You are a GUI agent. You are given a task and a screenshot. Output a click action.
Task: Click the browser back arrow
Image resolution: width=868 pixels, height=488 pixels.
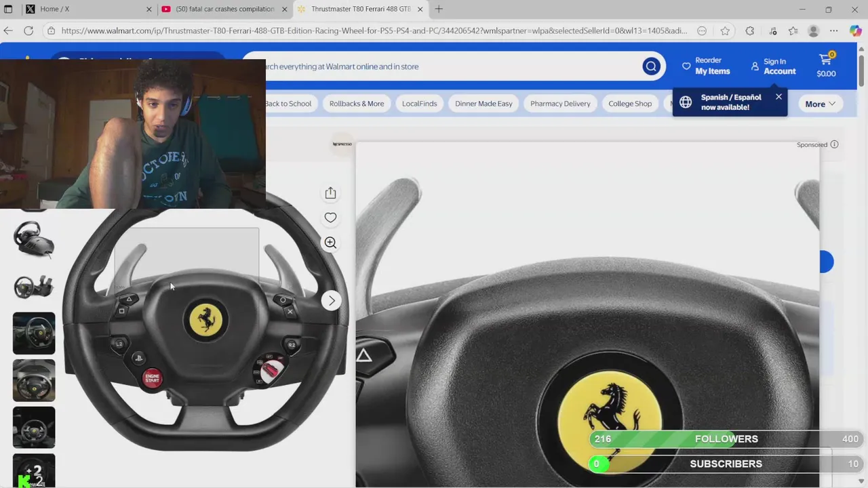(x=8, y=30)
